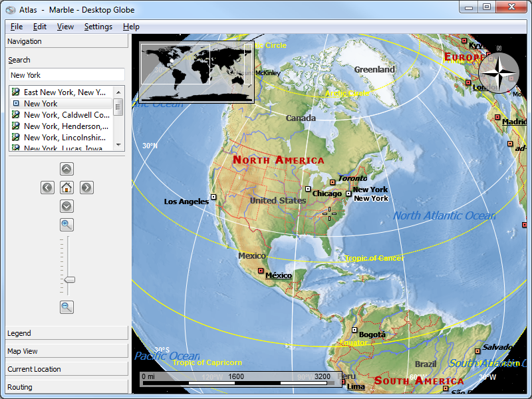Open the View menu
Viewport: 532px width, 399px height.
(x=65, y=27)
